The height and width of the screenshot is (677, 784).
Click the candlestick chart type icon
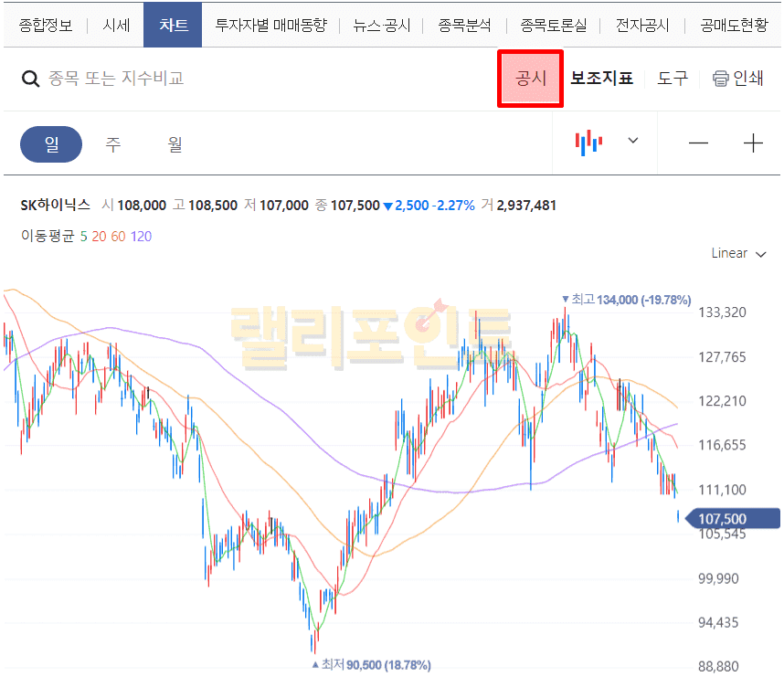coord(588,143)
